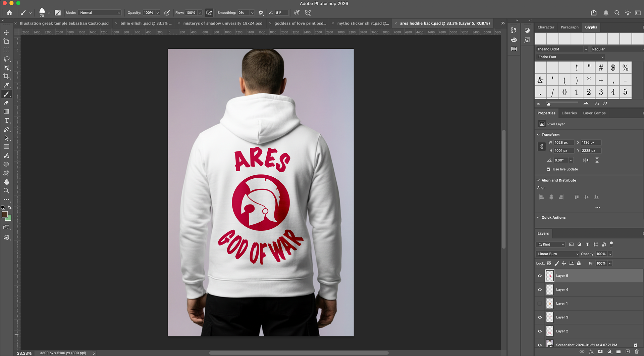Screen dimensions: 644x356
Task: Click the Share icon
Action: 594,13
